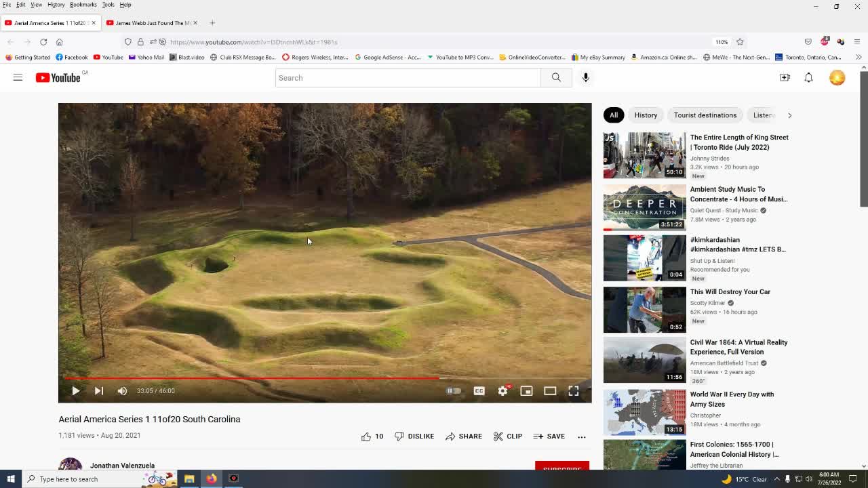Open King Street Toronto Ride video thumbnail

click(644, 155)
